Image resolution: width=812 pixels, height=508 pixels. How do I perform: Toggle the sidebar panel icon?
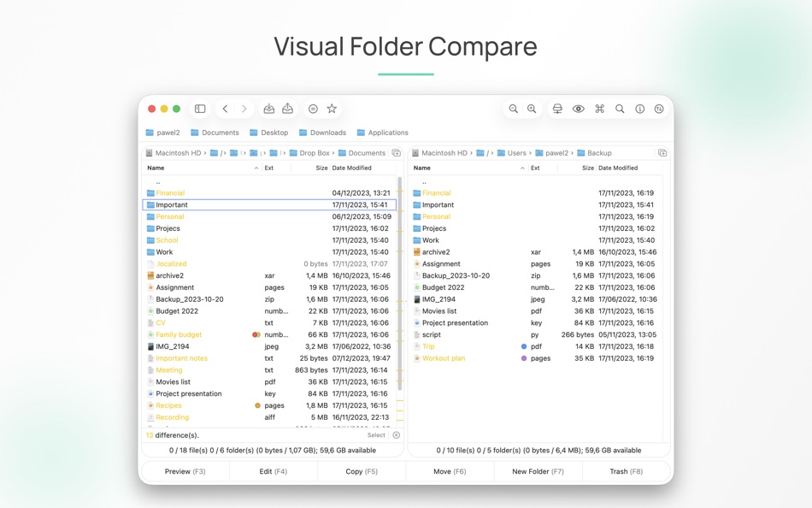[199, 109]
